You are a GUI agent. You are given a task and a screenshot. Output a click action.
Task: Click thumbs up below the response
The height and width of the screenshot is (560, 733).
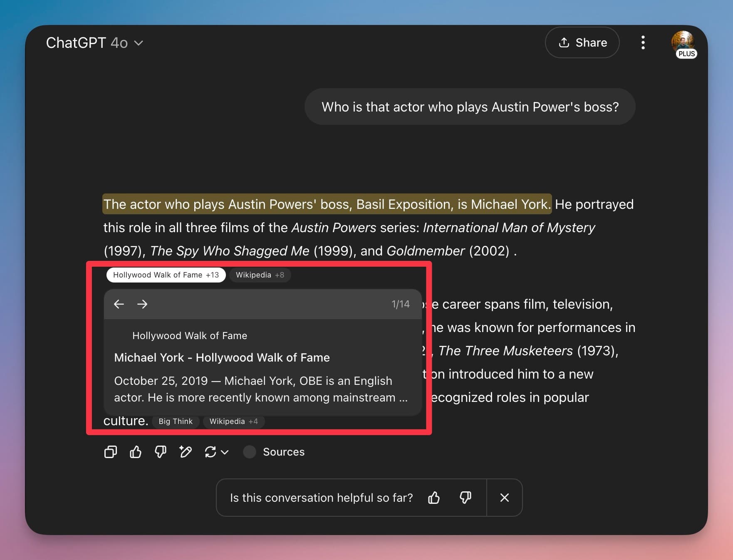[x=136, y=452]
